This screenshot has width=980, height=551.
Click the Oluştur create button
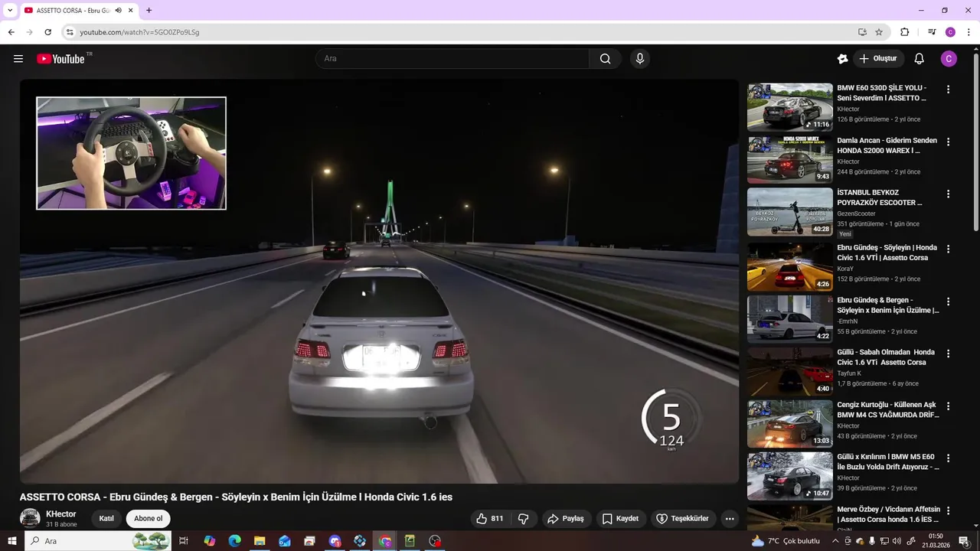(x=879, y=59)
